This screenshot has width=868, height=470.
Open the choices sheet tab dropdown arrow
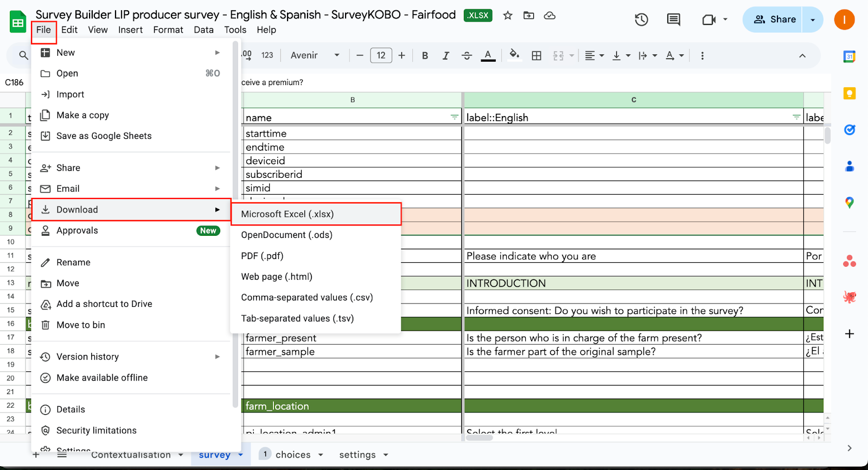tap(321, 455)
